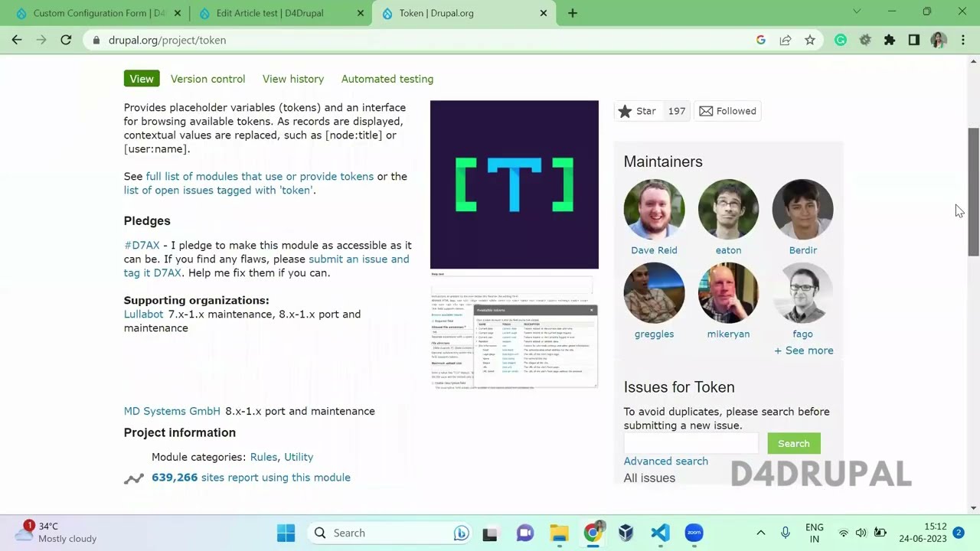Image resolution: width=980 pixels, height=551 pixels.
Task: Click the #D7AX pledge link
Action: [142, 245]
